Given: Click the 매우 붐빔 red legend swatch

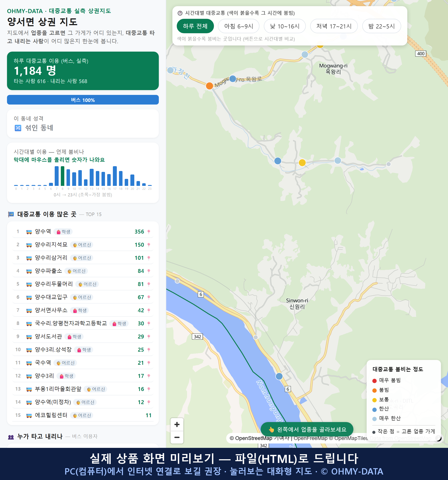Looking at the screenshot, I should [374, 381].
